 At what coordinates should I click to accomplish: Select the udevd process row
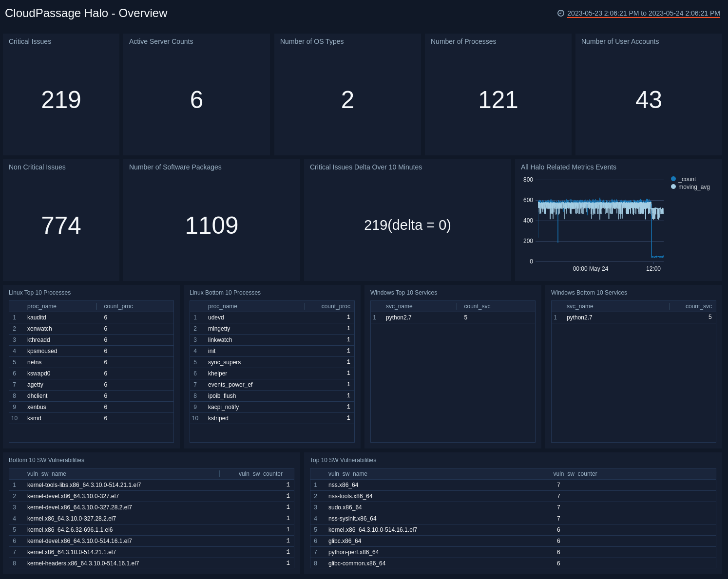(x=216, y=317)
